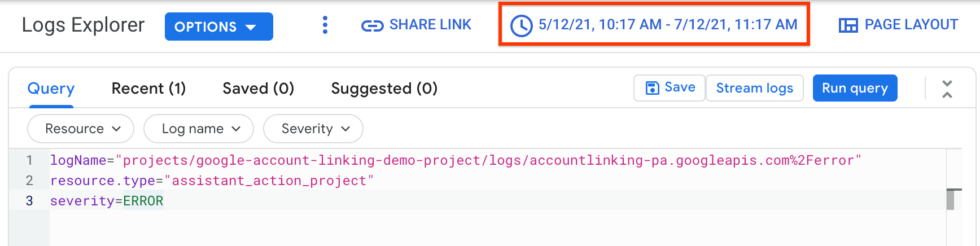Expand the Resource filter dropdown
Screen dimensions: 980x246
pos(81,129)
